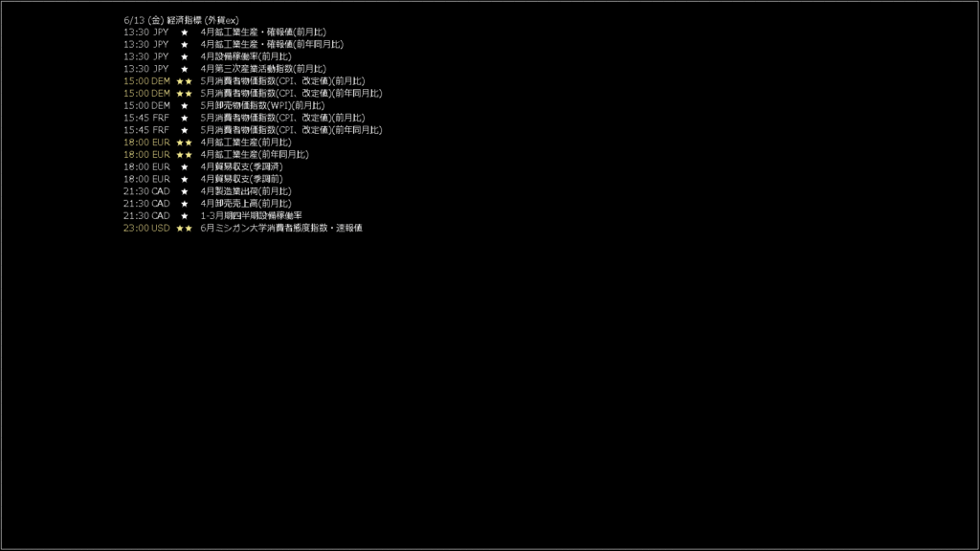This screenshot has height=551, width=980.
Task: Click the star beside the 製造業出荷(前月比) row
Action: [185, 191]
